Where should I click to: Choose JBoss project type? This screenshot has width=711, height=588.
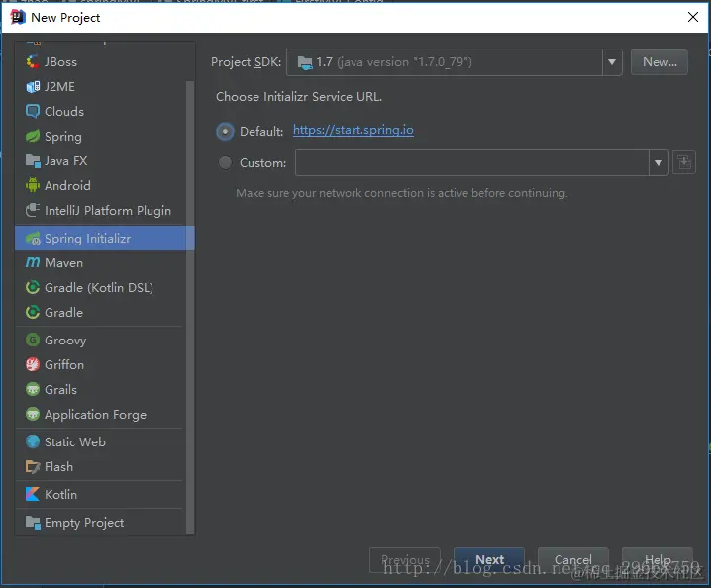[x=101, y=61]
